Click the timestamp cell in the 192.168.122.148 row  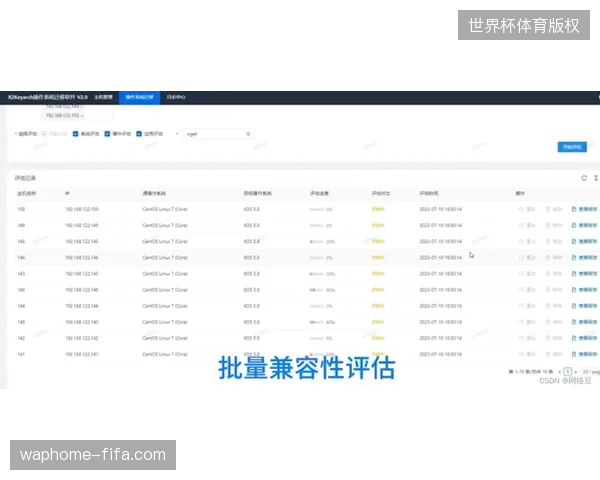pyautogui.click(x=440, y=290)
